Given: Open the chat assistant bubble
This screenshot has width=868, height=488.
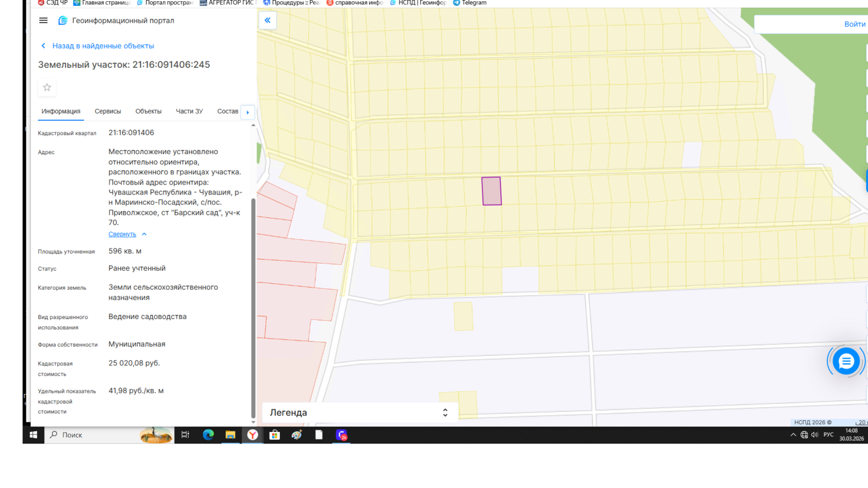Looking at the screenshot, I should click(845, 361).
